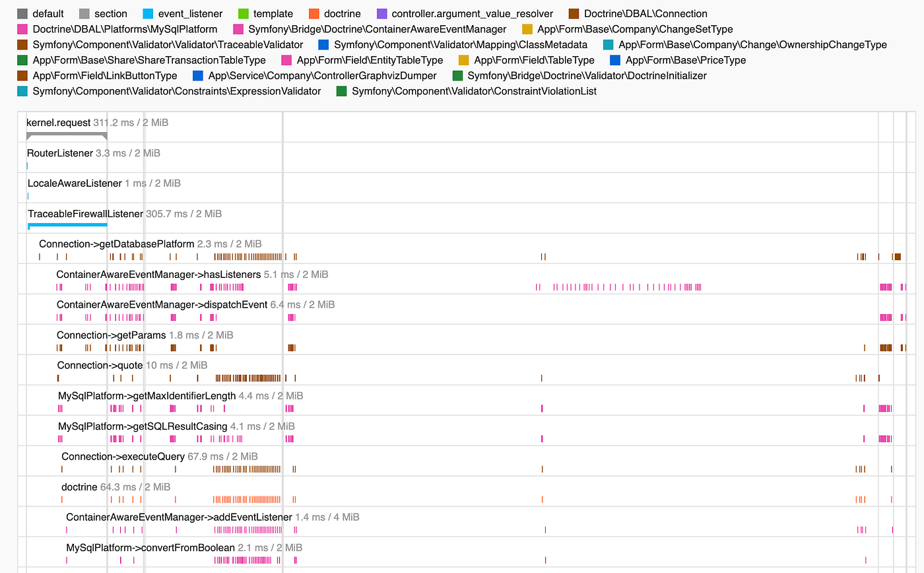This screenshot has width=924, height=573.
Task: Click the green DoctrineInitializer legend swatch
Action: pyautogui.click(x=458, y=75)
